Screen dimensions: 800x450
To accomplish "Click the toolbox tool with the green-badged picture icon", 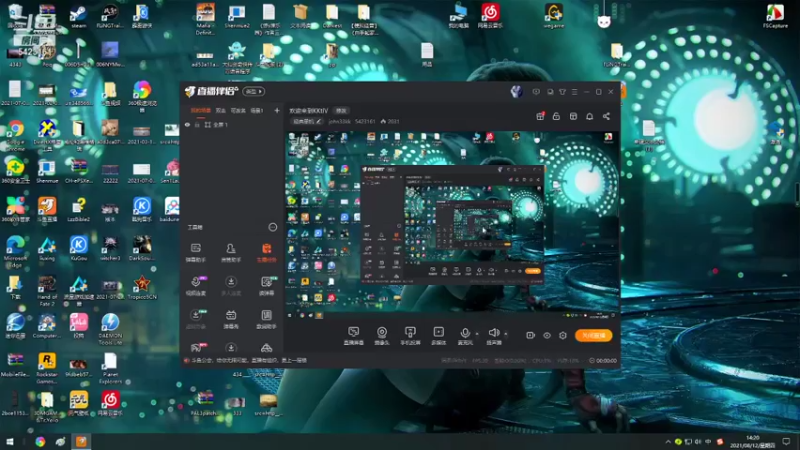I will 267,286.
